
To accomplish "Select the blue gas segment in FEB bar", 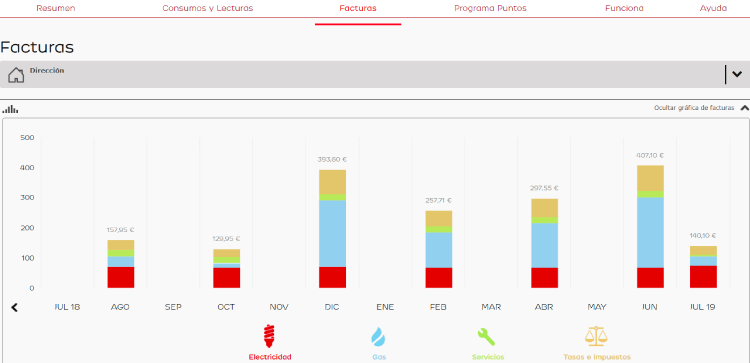I will pos(439,250).
